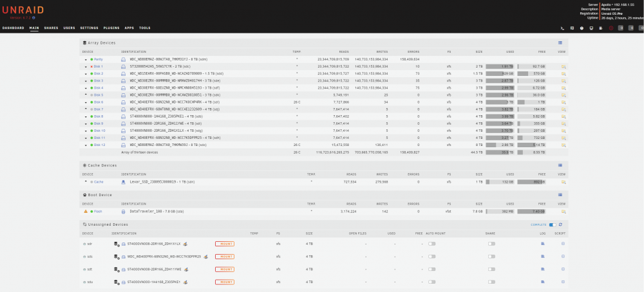The image size is (644, 292).
Task: Open script icon for sdu device
Action: coord(563,282)
